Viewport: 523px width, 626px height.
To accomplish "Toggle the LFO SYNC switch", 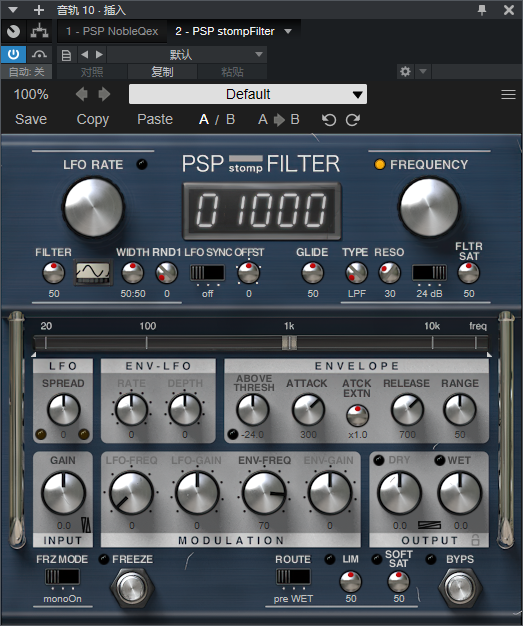I will click(x=207, y=273).
